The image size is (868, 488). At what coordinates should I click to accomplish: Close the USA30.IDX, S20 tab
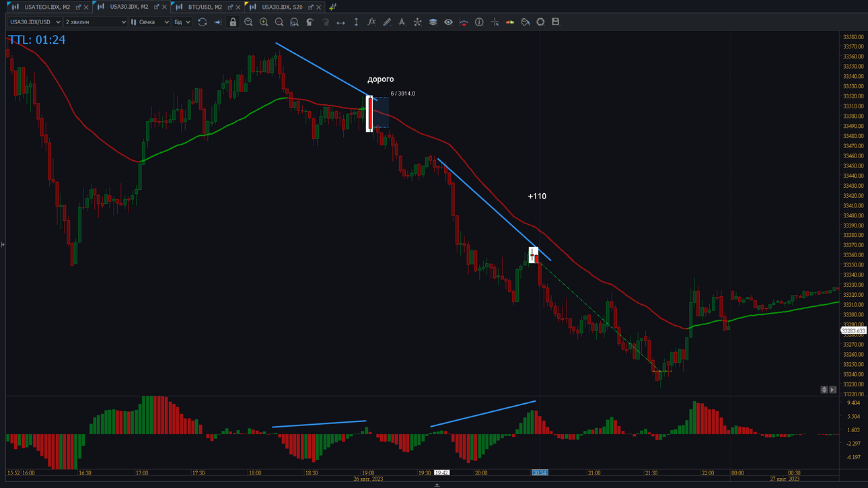[318, 7]
